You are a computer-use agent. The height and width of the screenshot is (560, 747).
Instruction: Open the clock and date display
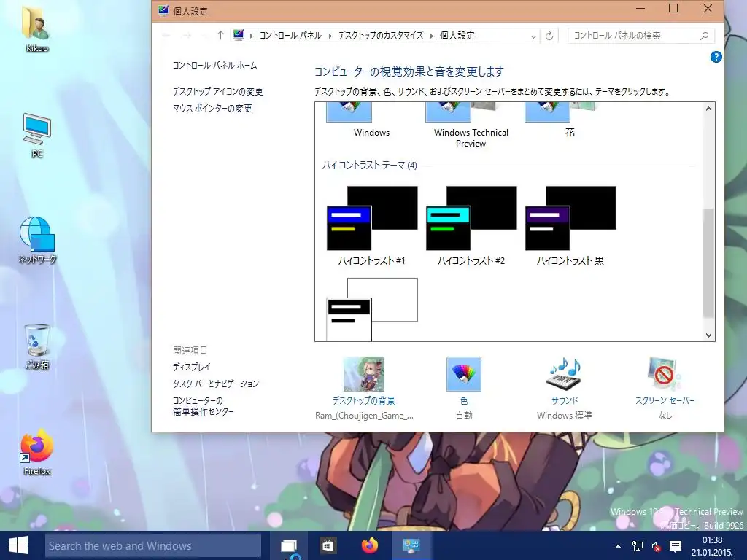point(712,546)
